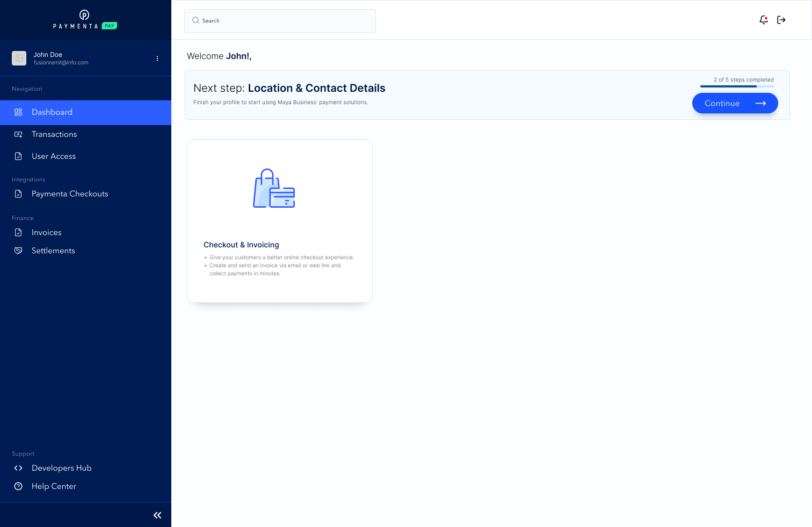Screen dimensions: 812x527
Task: Select Paymenta Checkouts under Integrations
Action: [70, 194]
